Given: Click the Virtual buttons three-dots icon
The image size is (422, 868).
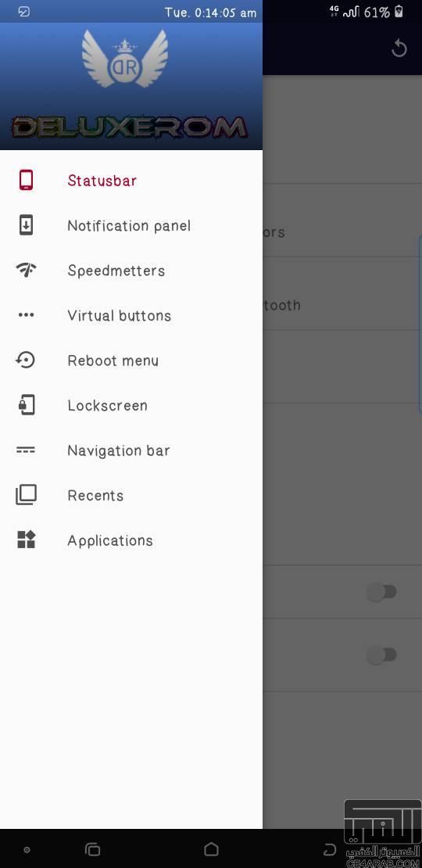Looking at the screenshot, I should 26,315.
